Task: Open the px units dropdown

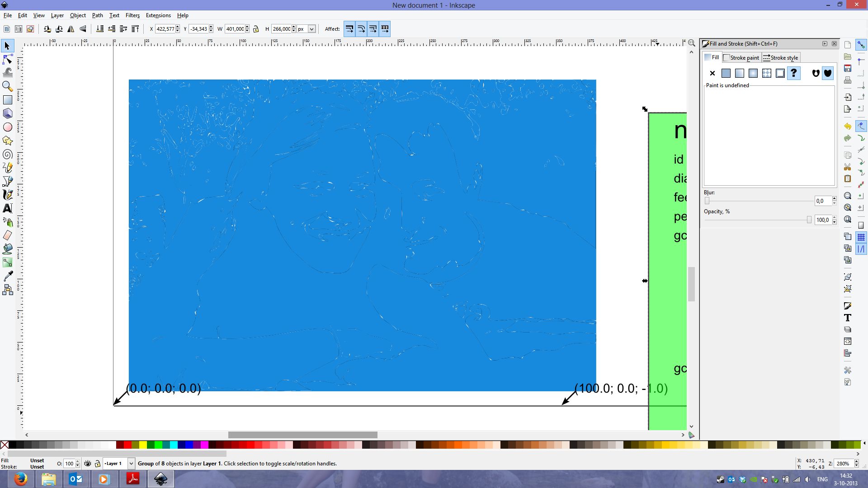Action: point(311,29)
